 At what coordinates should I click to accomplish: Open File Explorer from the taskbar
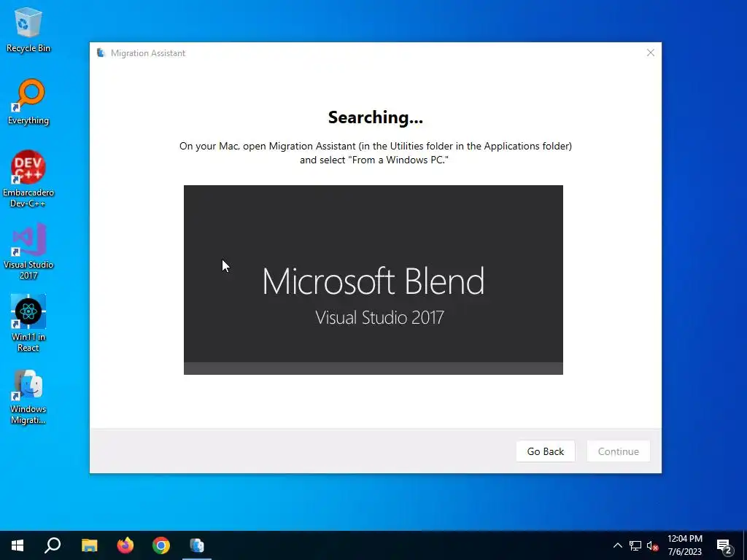pos(89,545)
